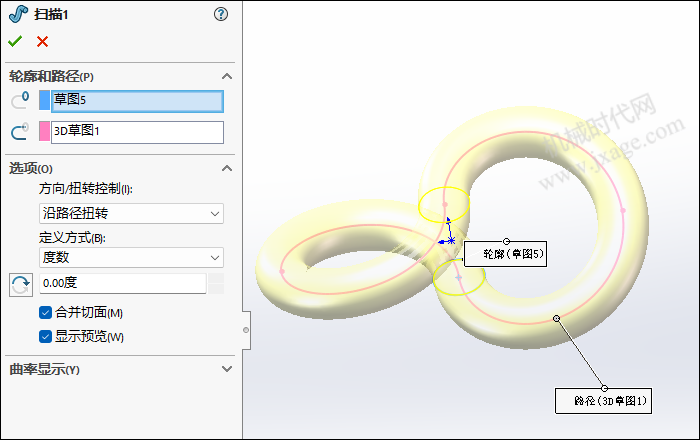Select the 草图5 profile selection box
700x440 pixels.
(137, 101)
